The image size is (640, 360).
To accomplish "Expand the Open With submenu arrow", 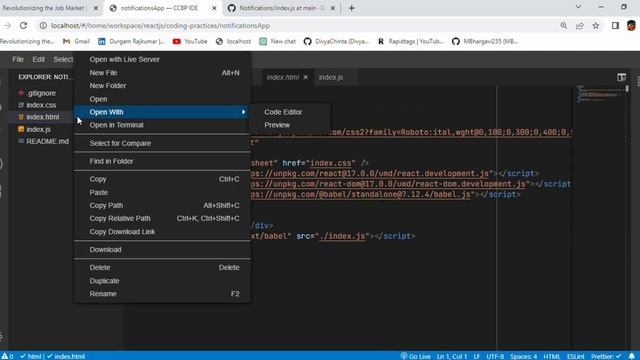I will click(243, 112).
